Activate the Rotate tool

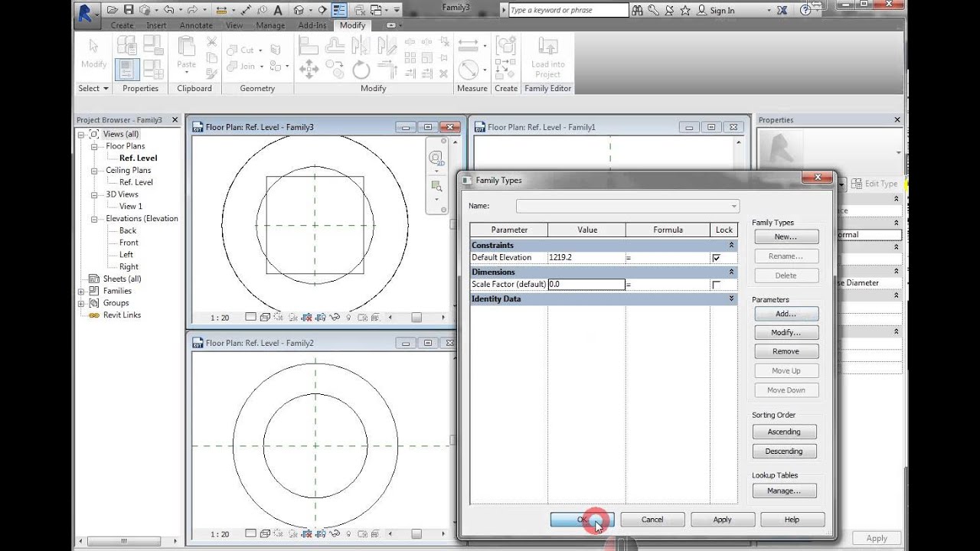pos(362,70)
